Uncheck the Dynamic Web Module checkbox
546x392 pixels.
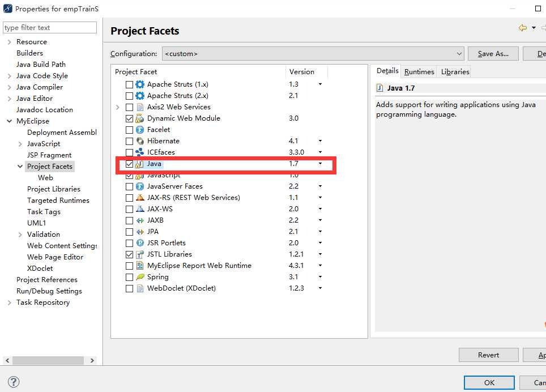(130, 118)
